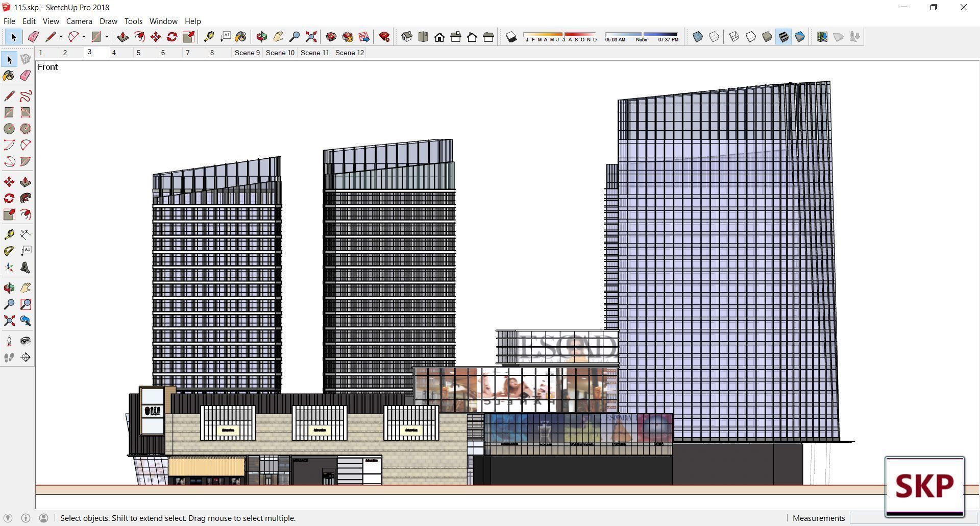The image size is (980, 526).
Task: Open the Help menu
Action: pyautogui.click(x=192, y=21)
